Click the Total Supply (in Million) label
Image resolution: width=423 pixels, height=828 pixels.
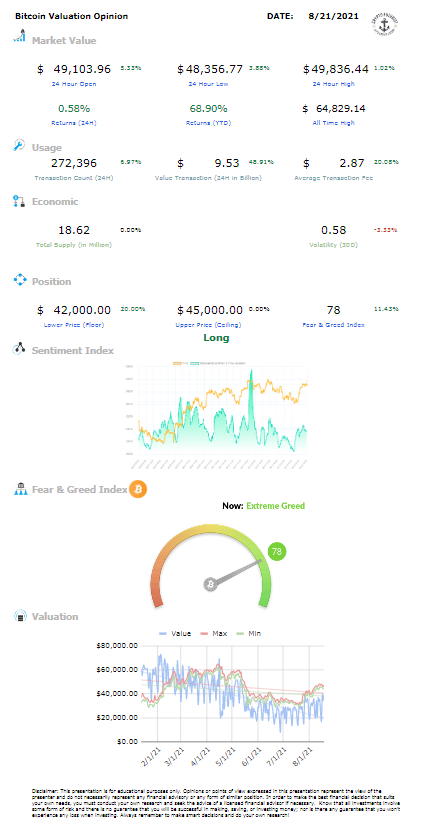pyautogui.click(x=74, y=244)
